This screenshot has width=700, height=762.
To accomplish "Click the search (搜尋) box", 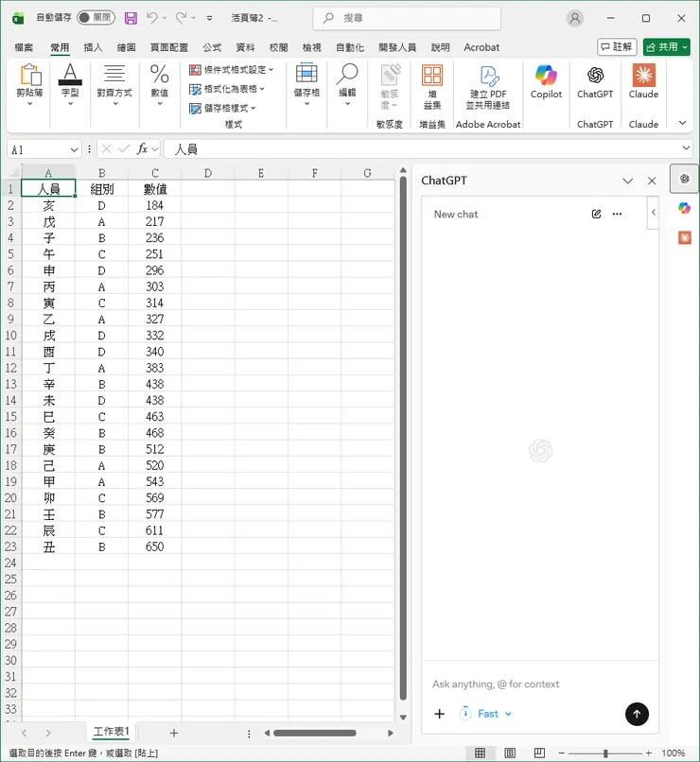I will pyautogui.click(x=407, y=19).
